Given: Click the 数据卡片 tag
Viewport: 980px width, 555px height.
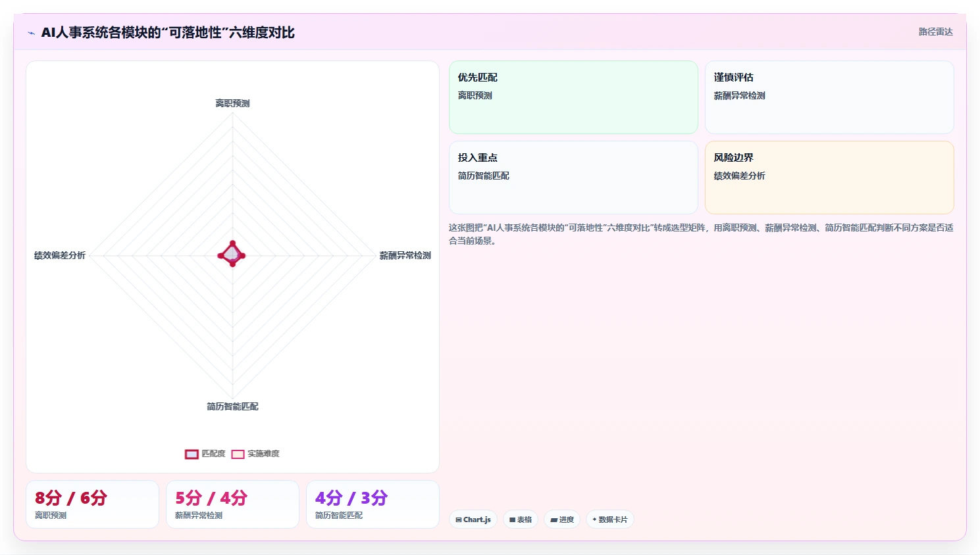Looking at the screenshot, I should coord(610,519).
